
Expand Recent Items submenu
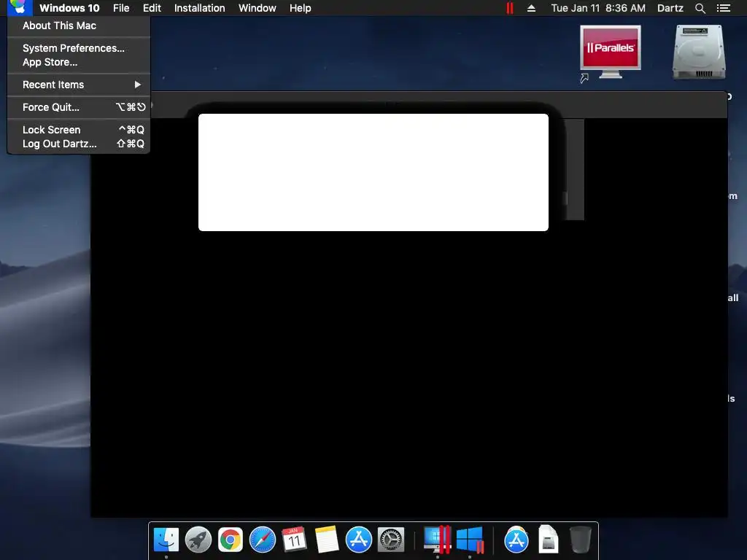pos(79,85)
